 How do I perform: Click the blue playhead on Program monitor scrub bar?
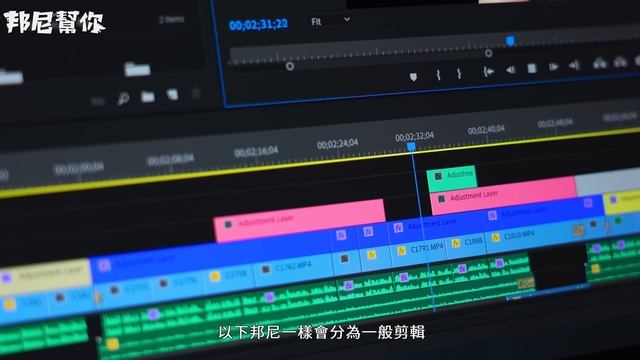tap(510, 40)
